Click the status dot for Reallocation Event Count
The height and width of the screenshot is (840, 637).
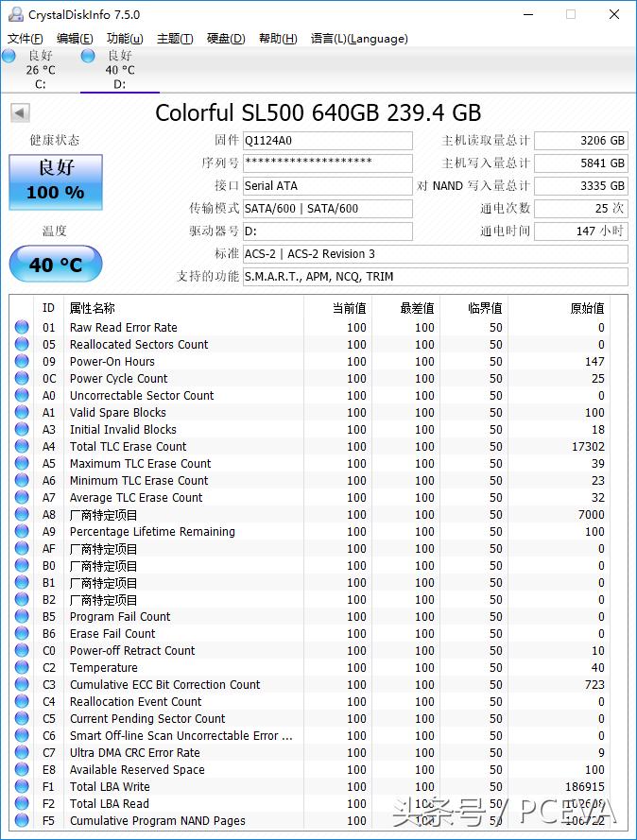(x=22, y=701)
